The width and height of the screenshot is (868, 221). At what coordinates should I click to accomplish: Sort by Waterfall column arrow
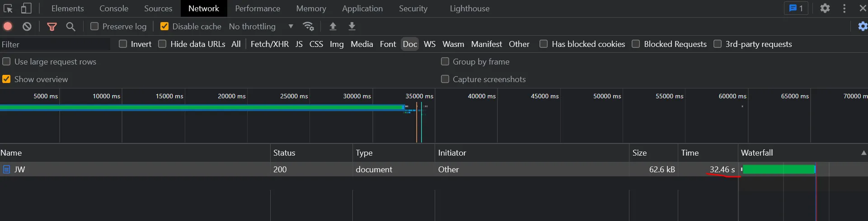[x=863, y=153]
